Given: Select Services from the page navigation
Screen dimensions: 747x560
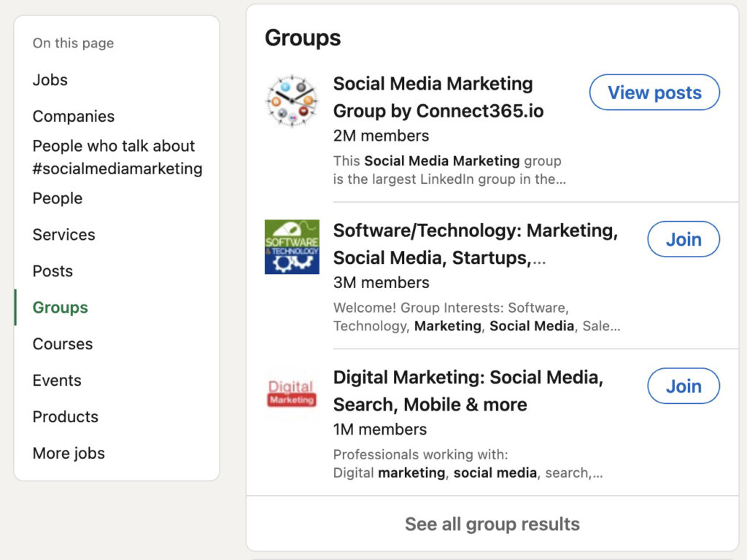Looking at the screenshot, I should point(63,235).
